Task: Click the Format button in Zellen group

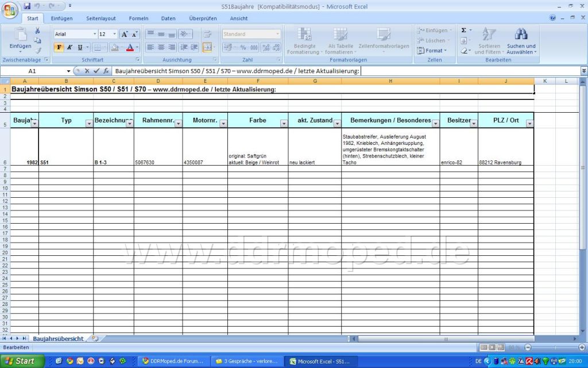Action: coord(434,51)
